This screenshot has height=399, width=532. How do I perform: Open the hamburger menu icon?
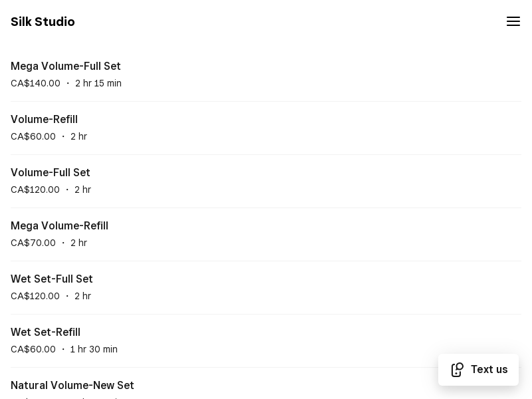click(513, 21)
